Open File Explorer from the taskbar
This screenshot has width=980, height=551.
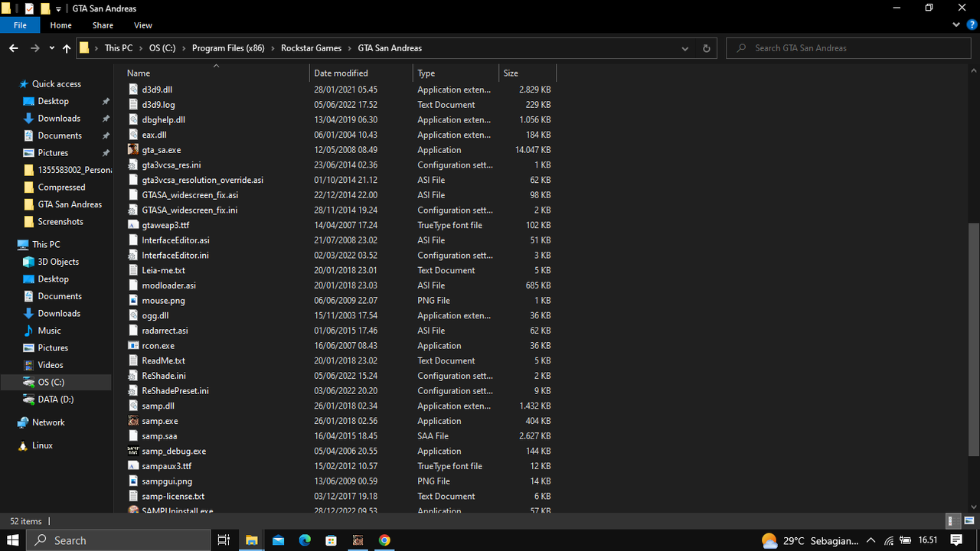pos(251,540)
